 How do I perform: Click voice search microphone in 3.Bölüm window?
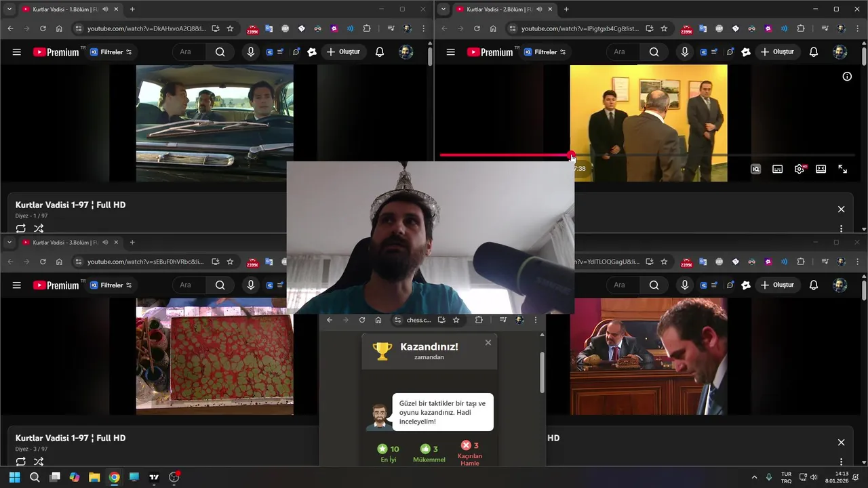point(251,285)
